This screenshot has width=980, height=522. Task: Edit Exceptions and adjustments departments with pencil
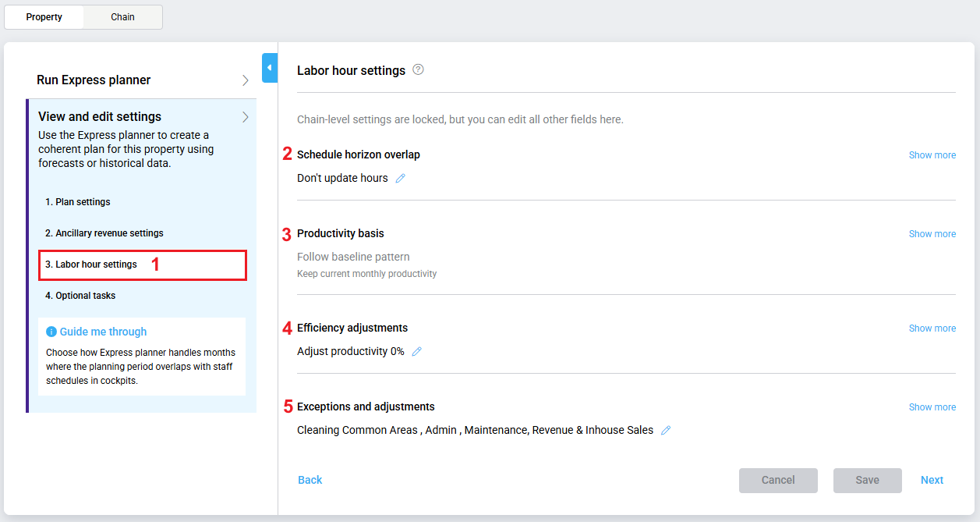click(x=666, y=430)
